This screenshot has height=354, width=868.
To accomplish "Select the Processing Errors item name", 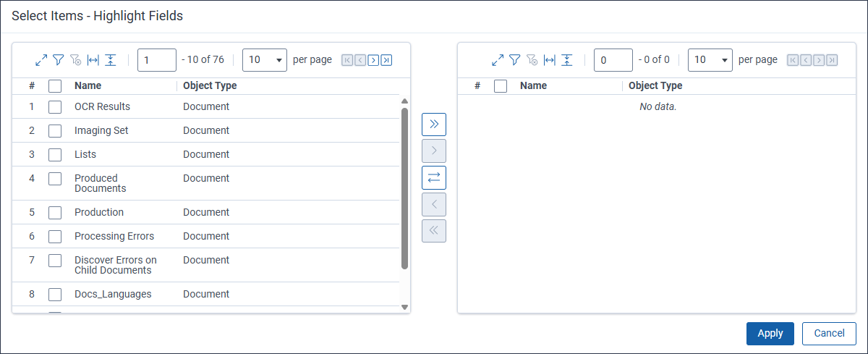I will (x=114, y=236).
